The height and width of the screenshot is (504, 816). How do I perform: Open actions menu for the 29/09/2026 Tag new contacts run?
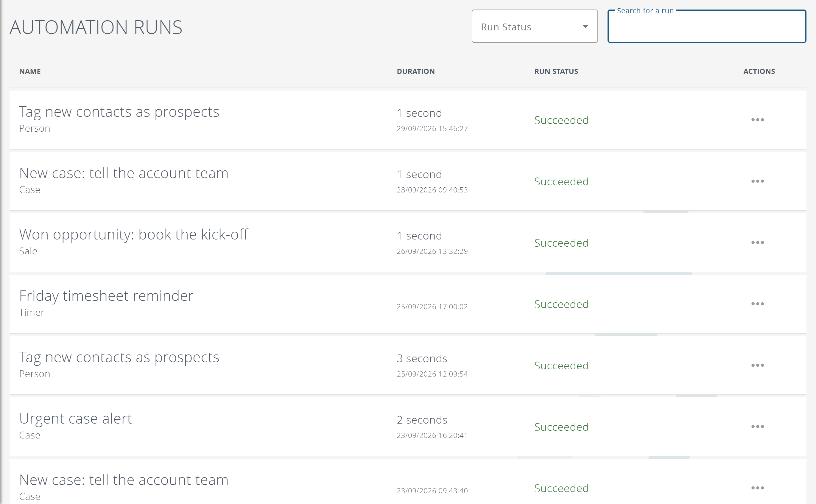757,120
